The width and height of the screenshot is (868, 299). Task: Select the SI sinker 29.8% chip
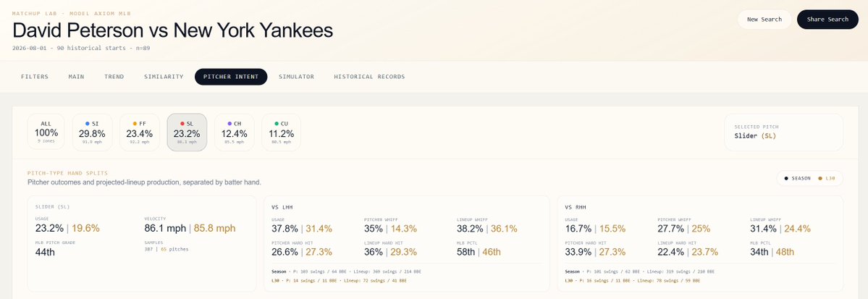[93, 132]
